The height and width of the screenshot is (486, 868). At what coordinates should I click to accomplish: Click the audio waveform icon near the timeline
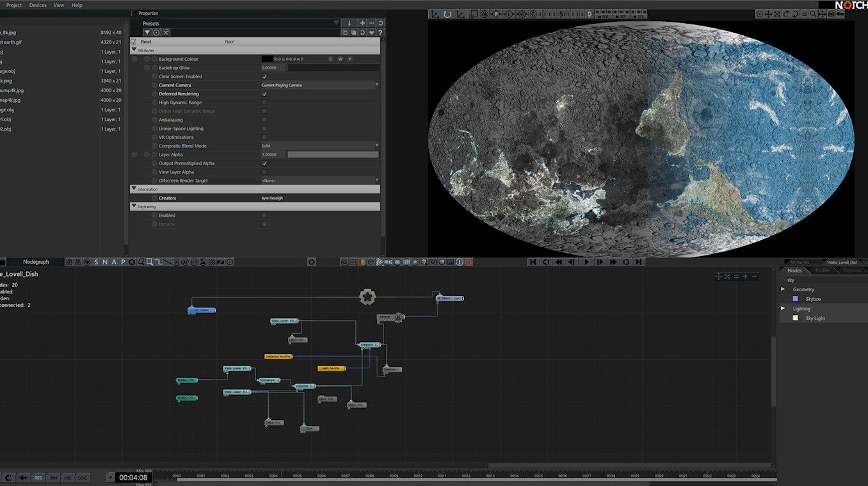click(24, 478)
